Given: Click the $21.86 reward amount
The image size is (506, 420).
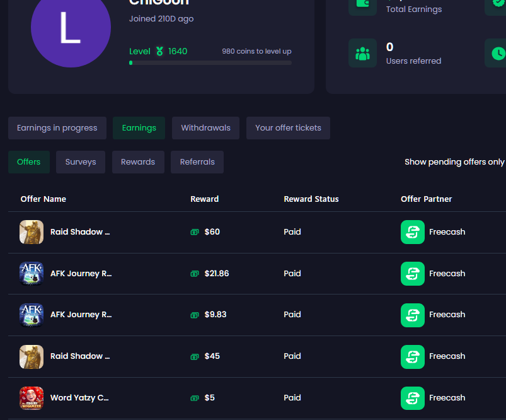Looking at the screenshot, I should coord(217,274).
